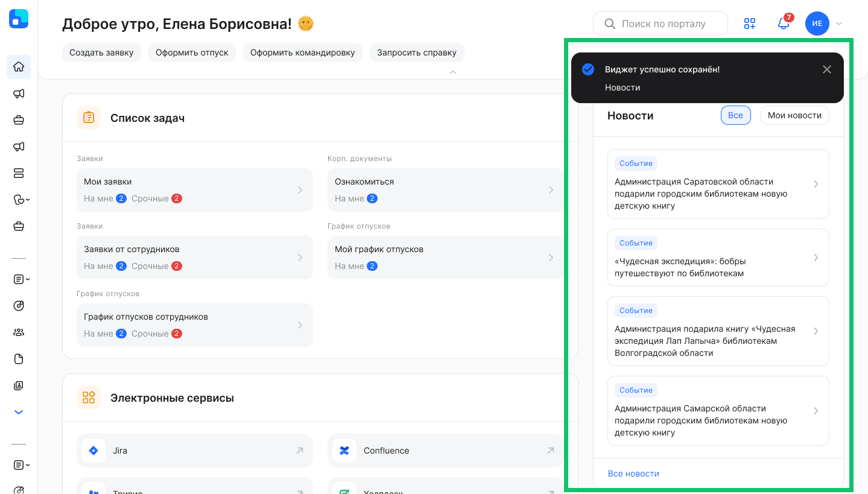Collapse the quick actions panel chevron
The width and height of the screenshot is (868, 494).
click(452, 72)
